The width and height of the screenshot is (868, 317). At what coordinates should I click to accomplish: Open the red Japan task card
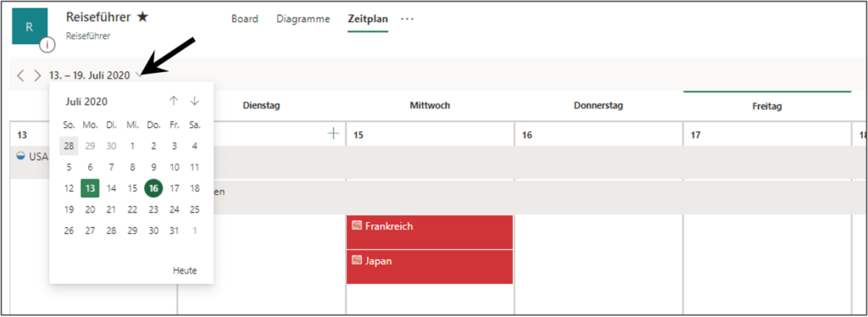[430, 267]
